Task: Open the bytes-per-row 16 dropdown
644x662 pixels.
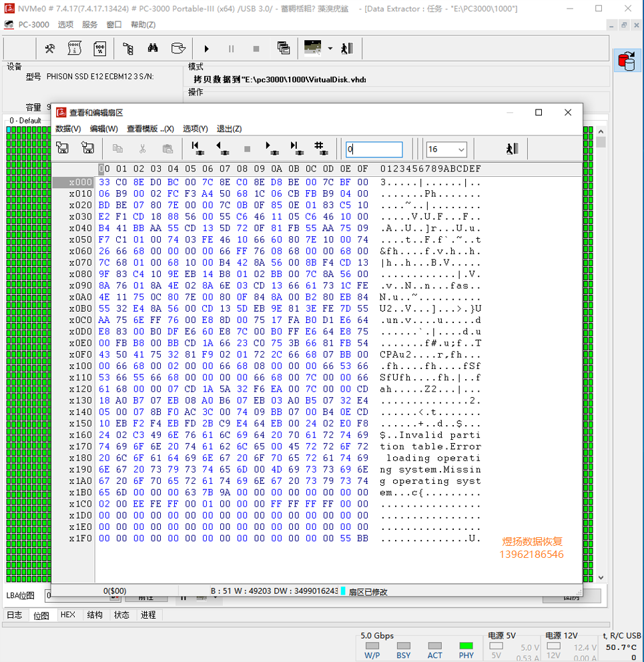Action: [446, 149]
